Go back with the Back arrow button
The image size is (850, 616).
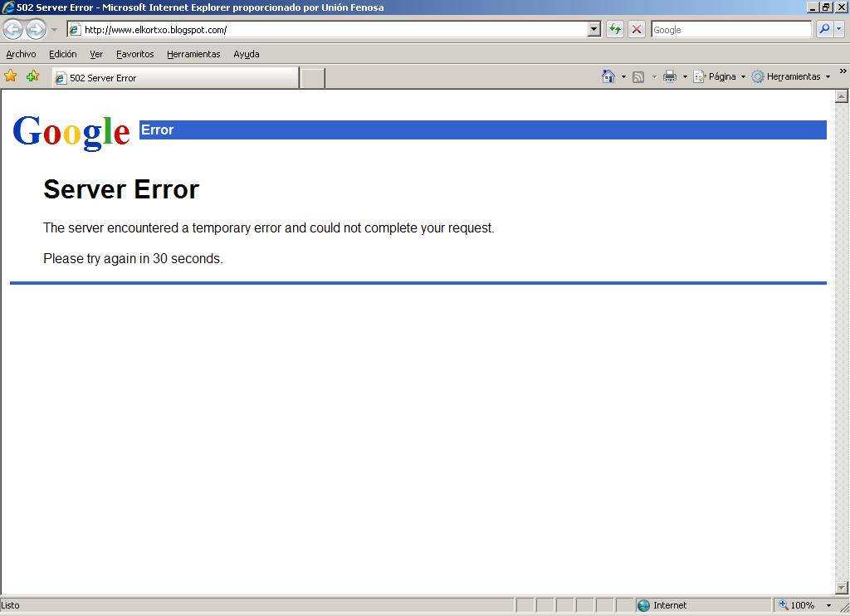(x=13, y=29)
